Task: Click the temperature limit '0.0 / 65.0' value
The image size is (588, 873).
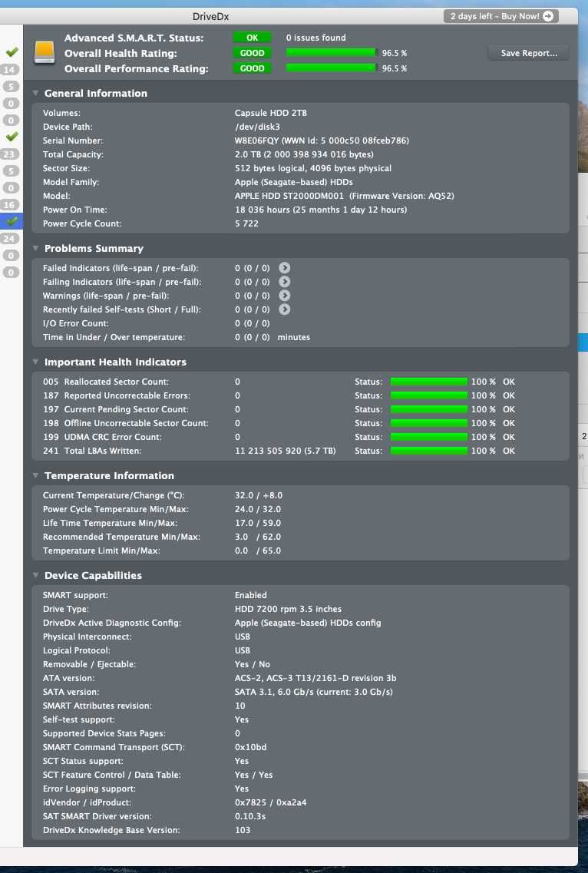Action: [x=258, y=551]
